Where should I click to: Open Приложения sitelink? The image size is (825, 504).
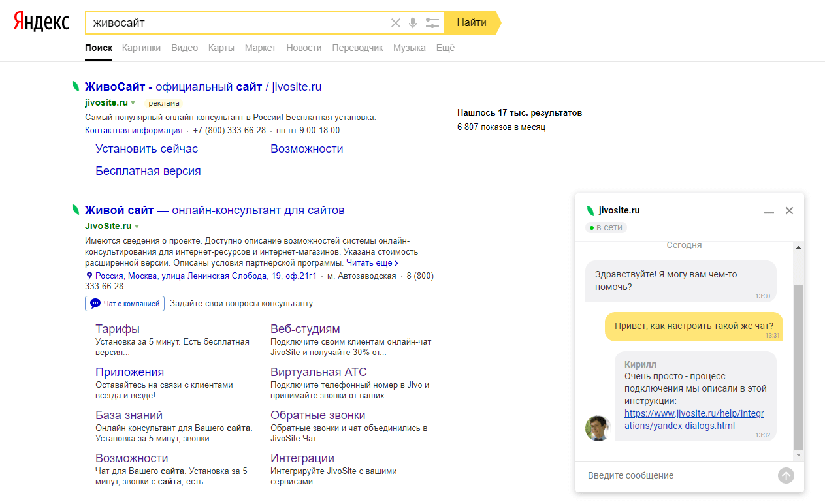click(x=130, y=372)
